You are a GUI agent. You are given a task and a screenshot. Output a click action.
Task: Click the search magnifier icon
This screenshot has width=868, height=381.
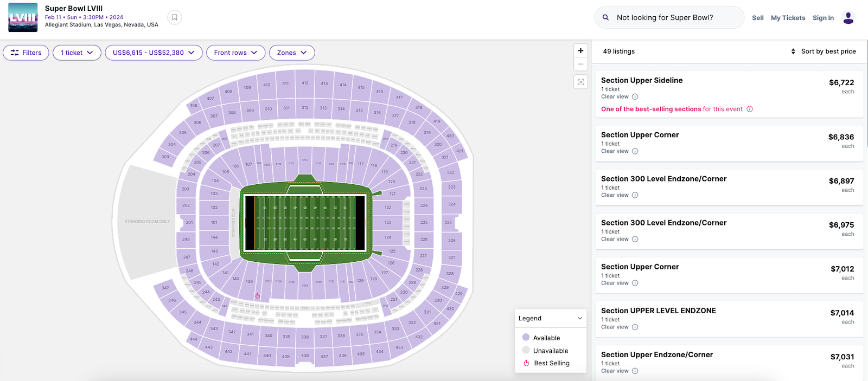605,17
